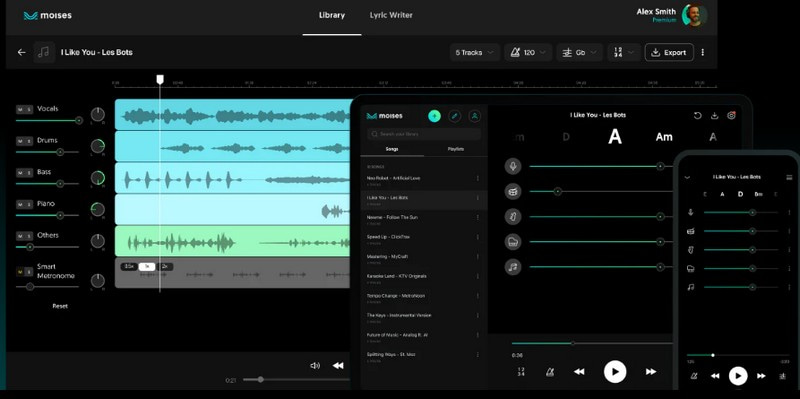The image size is (800, 399).
Task: Mute the Bass track
Action: pos(20,172)
